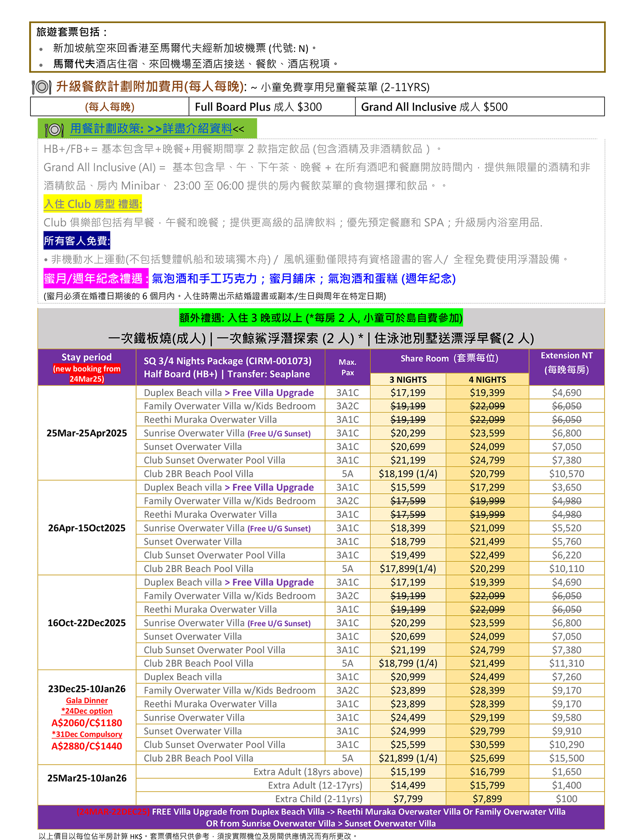Viewport: 635px width, 840px height.
Task: Click the Extra Adult (12-17yrs) row label
Action: (315, 785)
